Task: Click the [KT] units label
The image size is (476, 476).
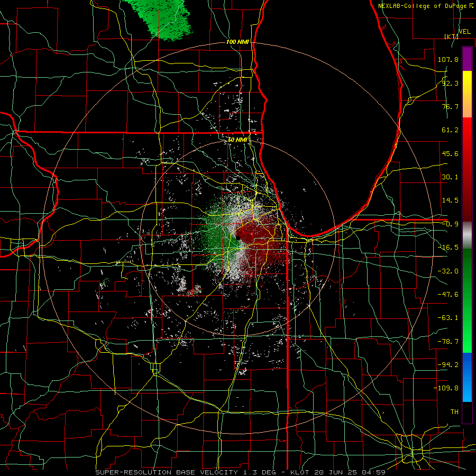Action: [x=451, y=36]
